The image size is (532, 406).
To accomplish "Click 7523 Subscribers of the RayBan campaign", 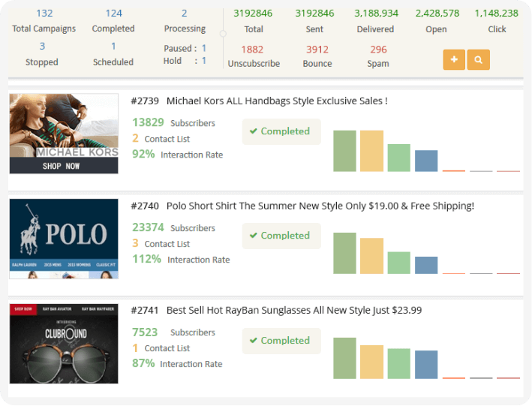I will [x=173, y=332].
